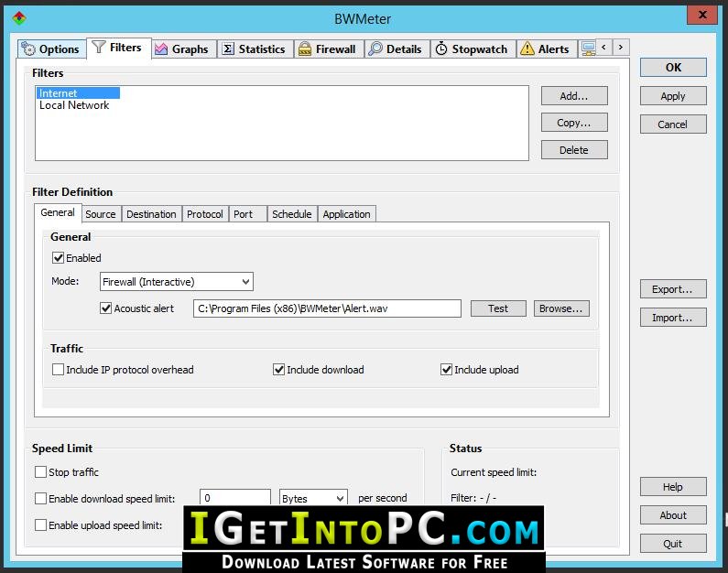Select the Application filter definition tab
The height and width of the screenshot is (573, 728).
pyautogui.click(x=347, y=214)
